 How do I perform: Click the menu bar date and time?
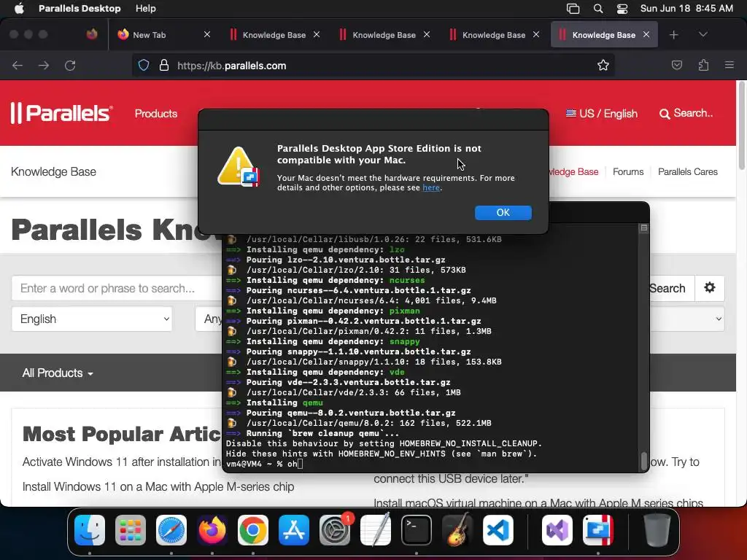686,9
